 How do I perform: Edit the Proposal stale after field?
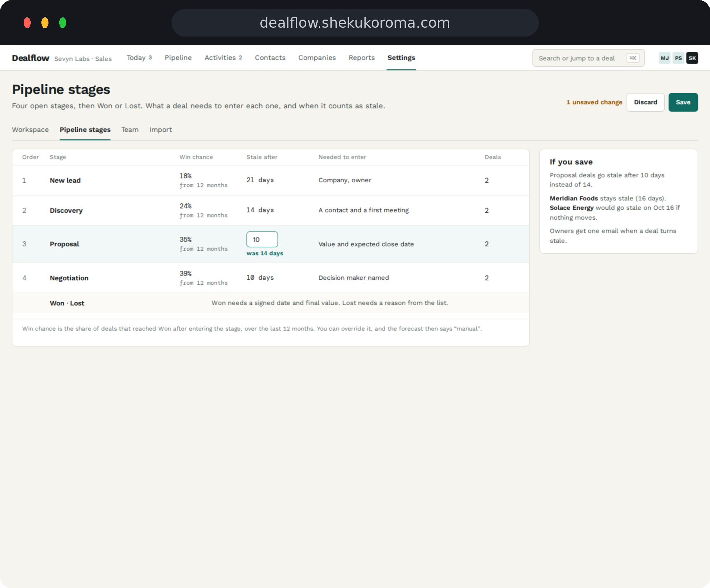(262, 239)
